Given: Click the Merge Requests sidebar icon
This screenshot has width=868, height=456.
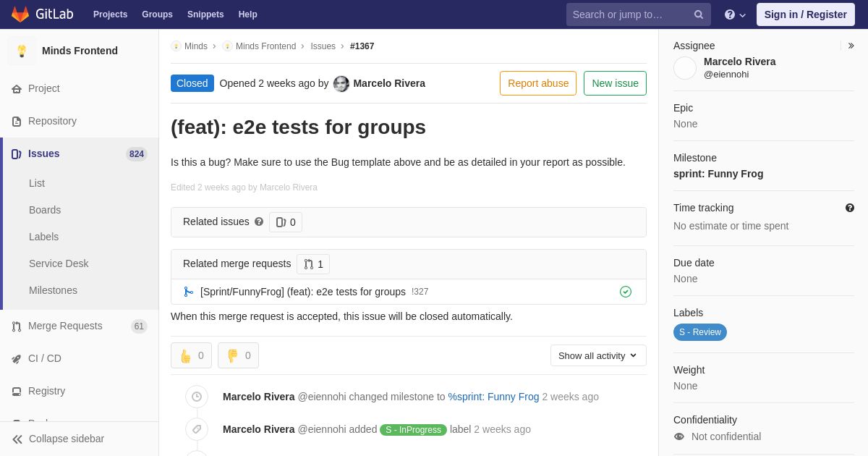Looking at the screenshot, I should pyautogui.click(x=17, y=326).
